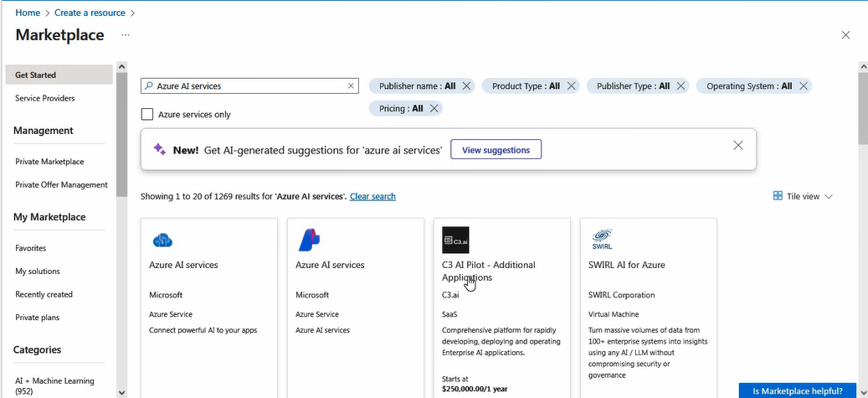Close the Marketplace blade
Image resolution: width=868 pixels, height=398 pixels.
coord(845,35)
